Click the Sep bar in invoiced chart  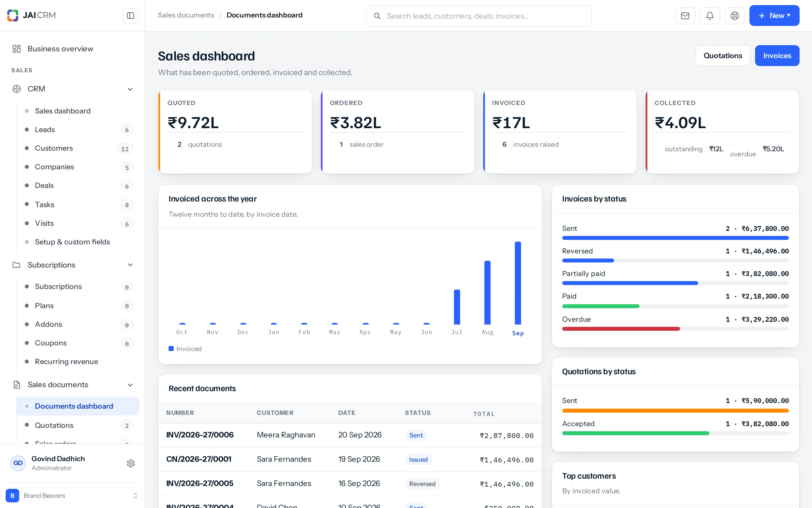pos(518,283)
